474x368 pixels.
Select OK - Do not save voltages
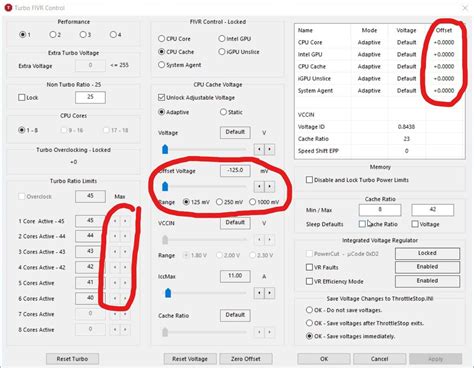(x=309, y=310)
